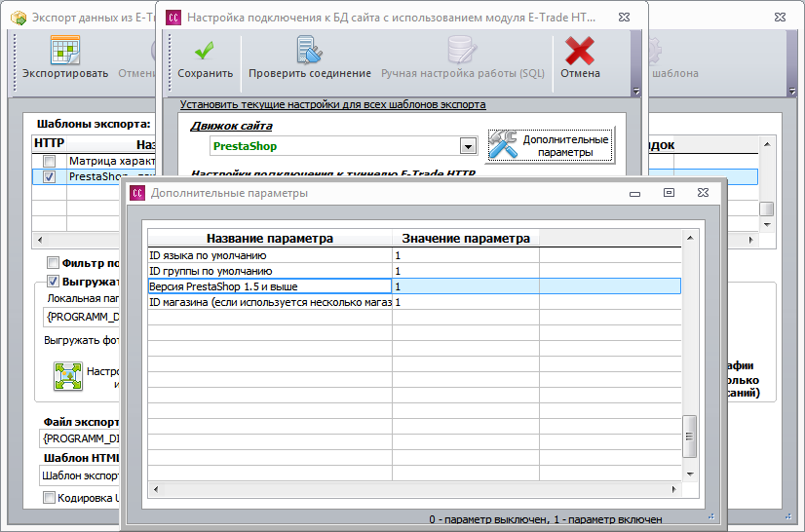Toggle the HTTP checkbox for PrestaShop row
Viewport: 805px width, 532px height.
[x=50, y=176]
